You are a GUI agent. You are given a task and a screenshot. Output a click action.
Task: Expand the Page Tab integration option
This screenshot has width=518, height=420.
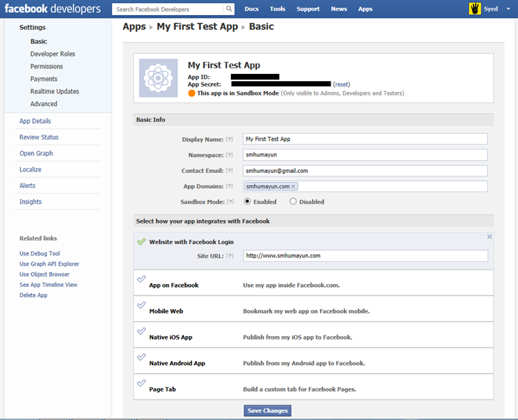(314, 387)
